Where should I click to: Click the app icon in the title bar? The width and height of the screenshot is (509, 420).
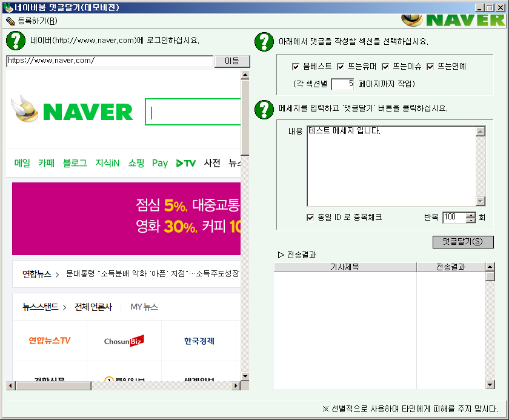7,8
